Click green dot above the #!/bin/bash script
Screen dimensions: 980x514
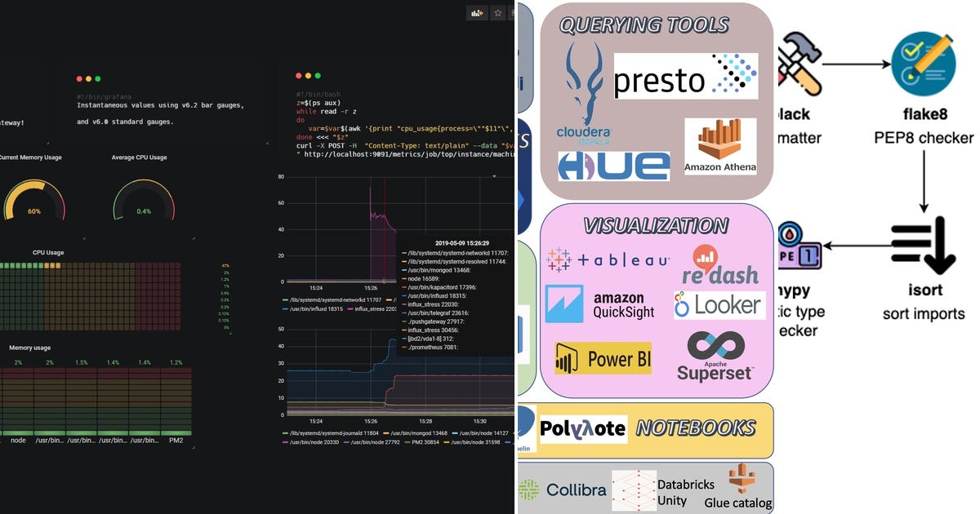point(318,76)
